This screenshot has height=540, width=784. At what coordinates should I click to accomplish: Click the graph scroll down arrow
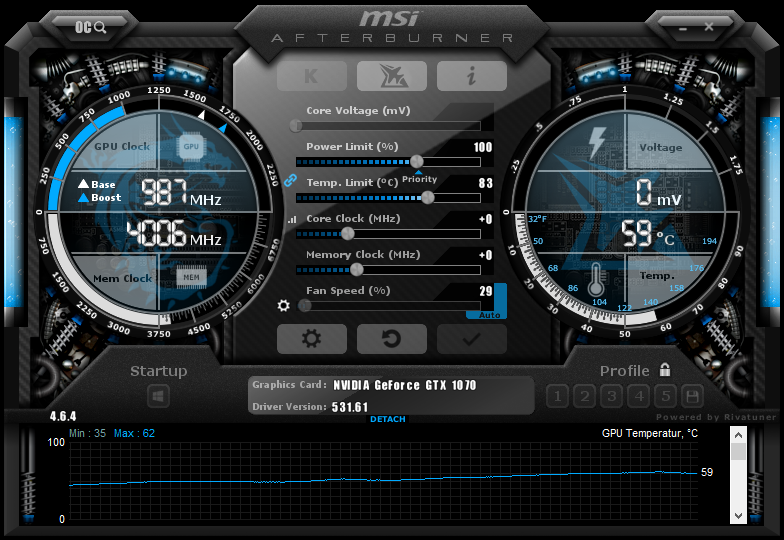point(738,516)
